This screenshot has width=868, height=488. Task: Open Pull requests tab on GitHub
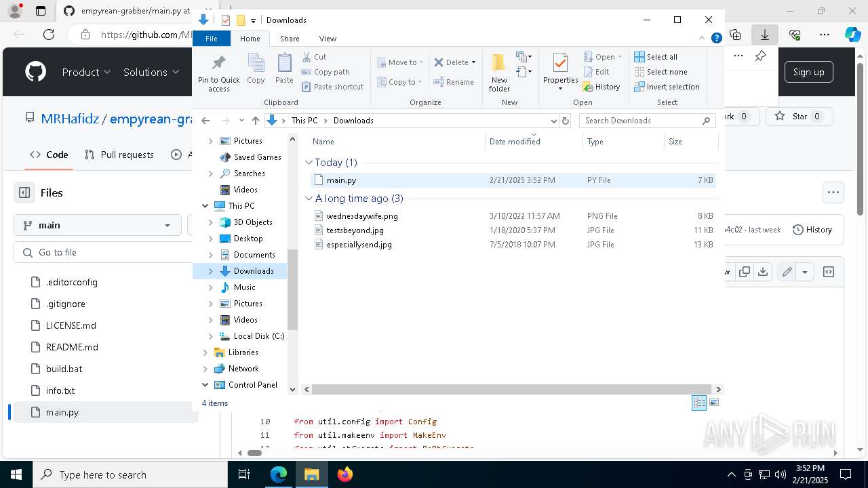point(119,155)
